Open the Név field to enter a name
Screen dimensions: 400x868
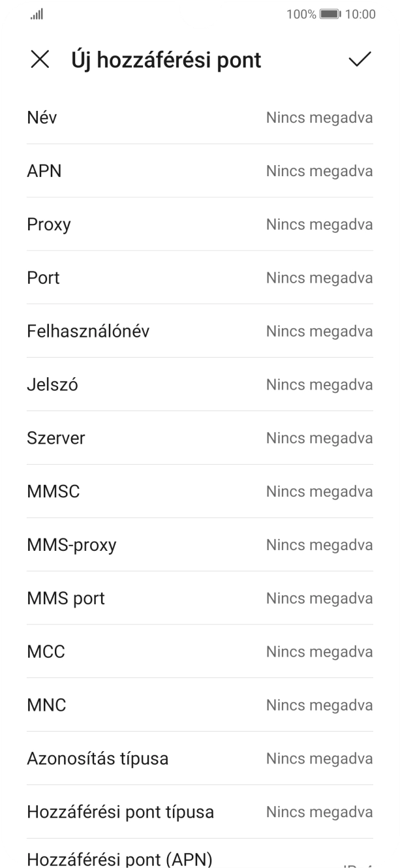[200, 117]
